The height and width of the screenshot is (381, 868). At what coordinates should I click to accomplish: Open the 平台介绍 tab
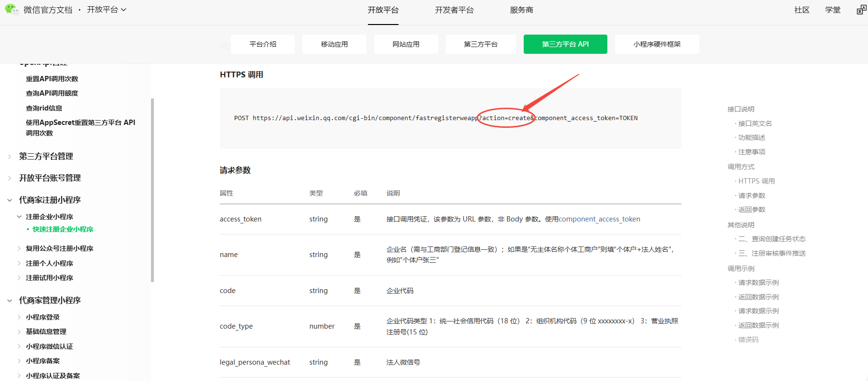click(263, 44)
